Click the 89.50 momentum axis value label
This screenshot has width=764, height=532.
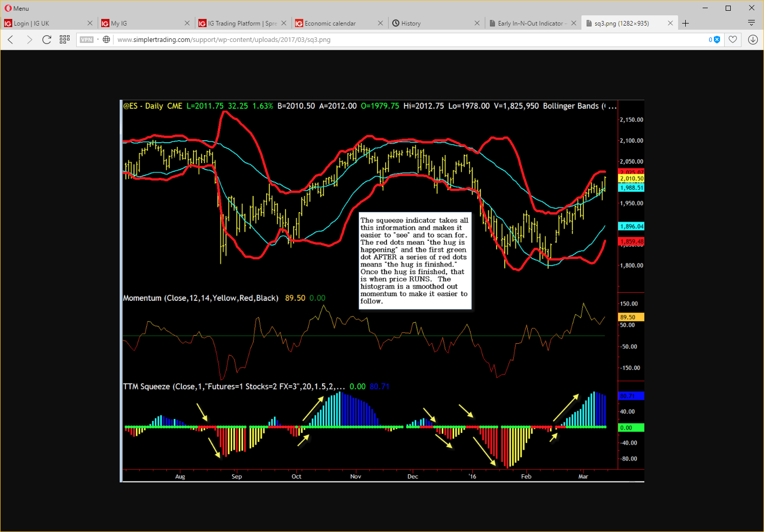pyautogui.click(x=632, y=317)
